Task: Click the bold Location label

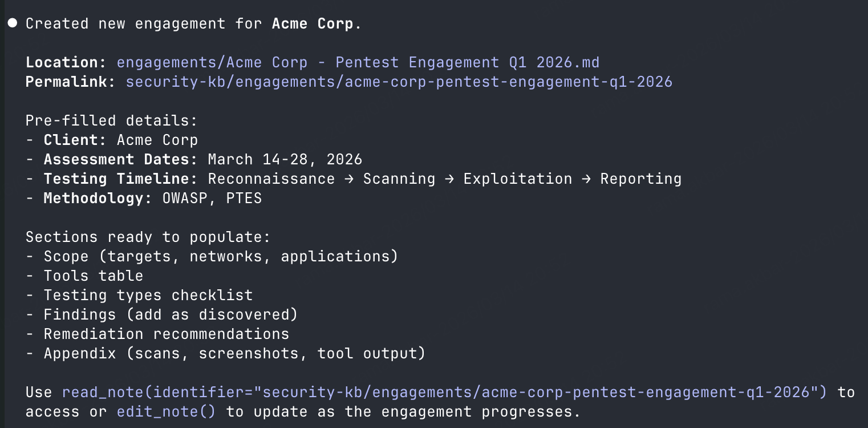Action: click(x=66, y=62)
